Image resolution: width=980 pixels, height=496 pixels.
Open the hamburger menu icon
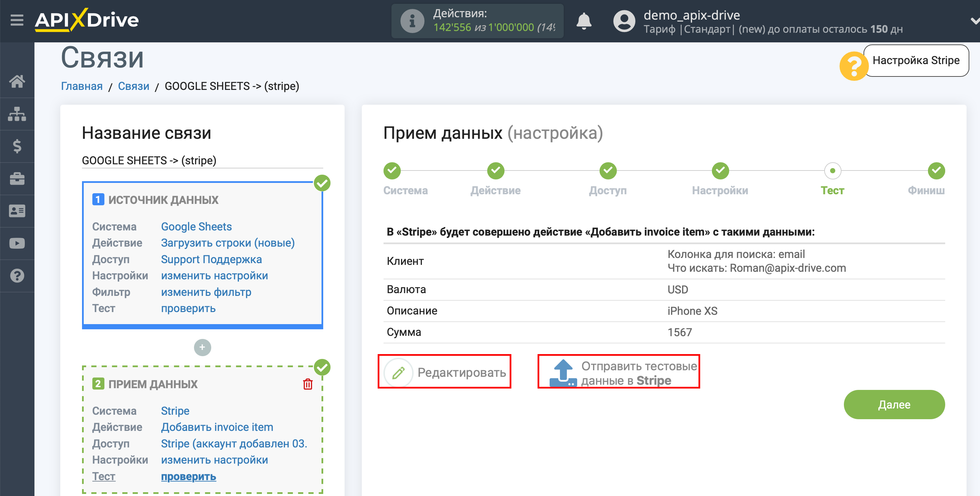coord(17,20)
